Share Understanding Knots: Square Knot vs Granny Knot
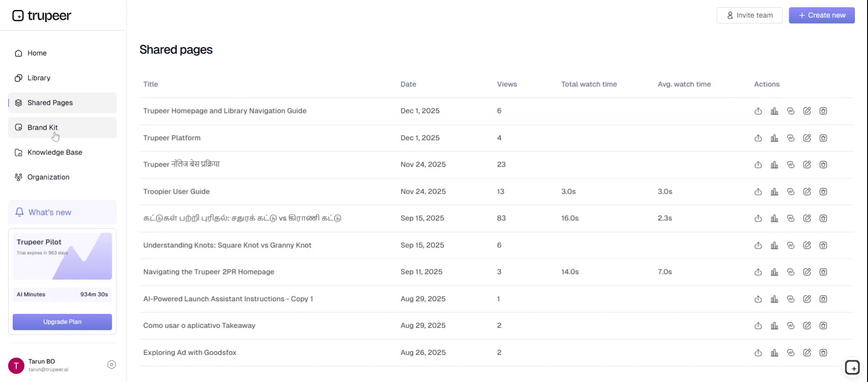The width and height of the screenshot is (868, 382). (x=758, y=246)
